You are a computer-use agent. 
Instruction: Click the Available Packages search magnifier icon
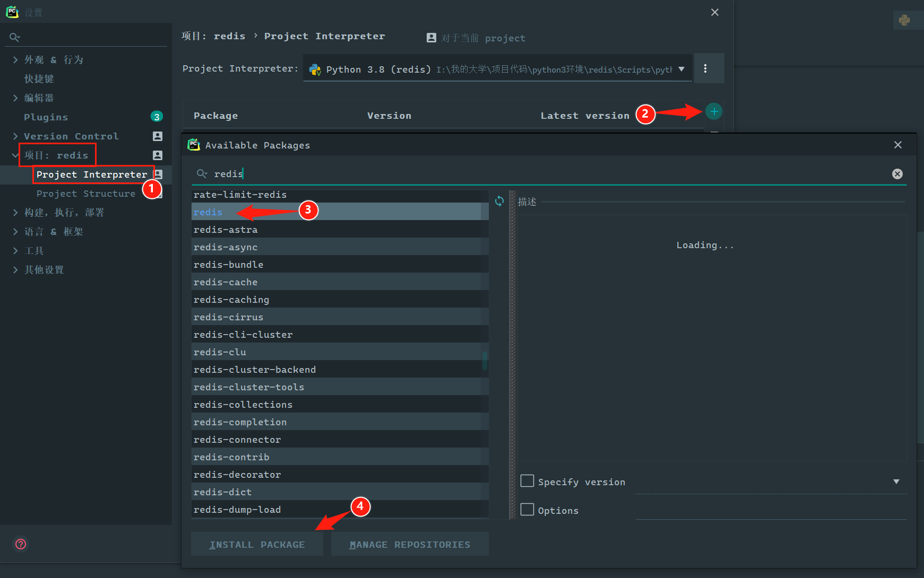(x=202, y=173)
